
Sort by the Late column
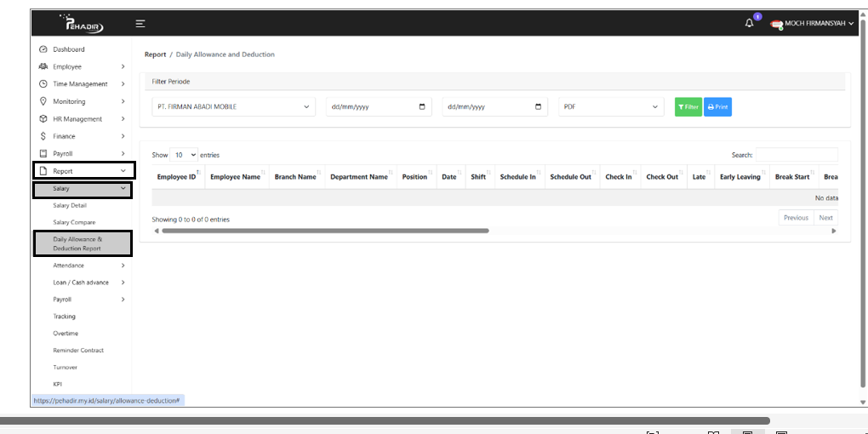click(700, 177)
